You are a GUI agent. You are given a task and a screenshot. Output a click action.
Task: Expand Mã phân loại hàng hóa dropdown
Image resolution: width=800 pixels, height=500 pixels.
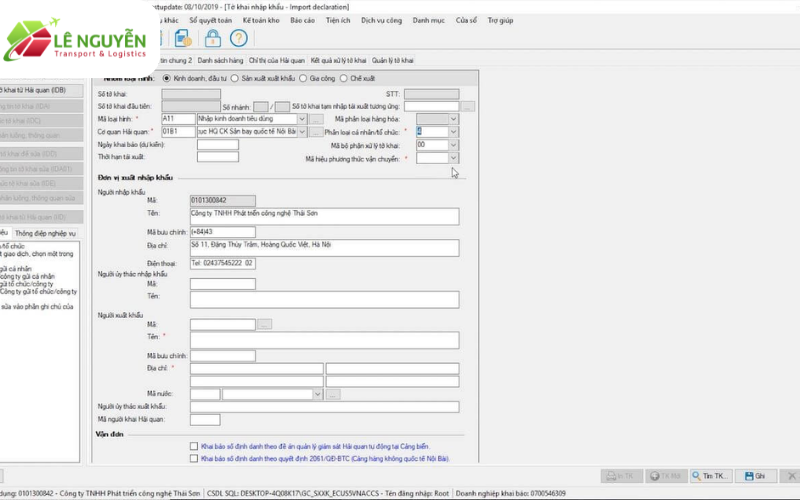point(454,119)
